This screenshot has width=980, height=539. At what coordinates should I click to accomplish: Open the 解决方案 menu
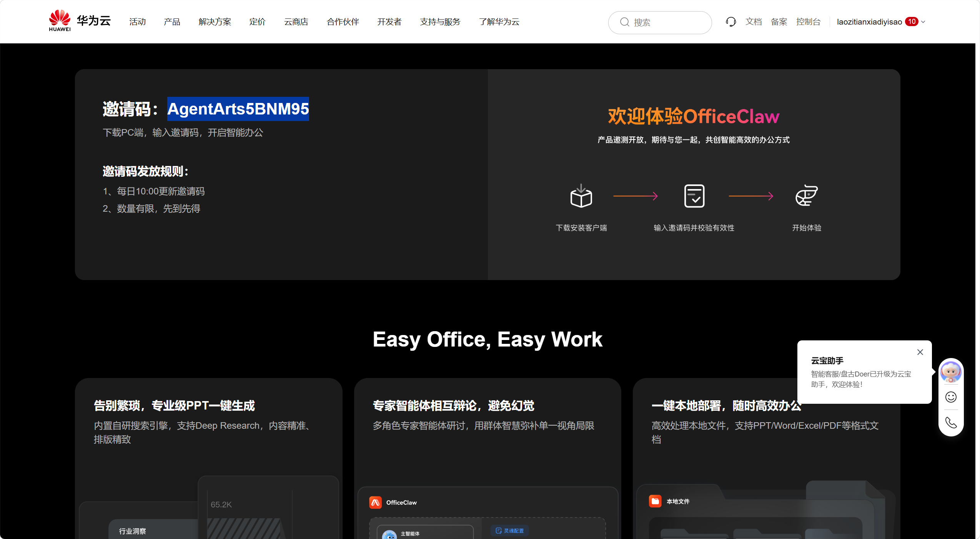pyautogui.click(x=215, y=22)
